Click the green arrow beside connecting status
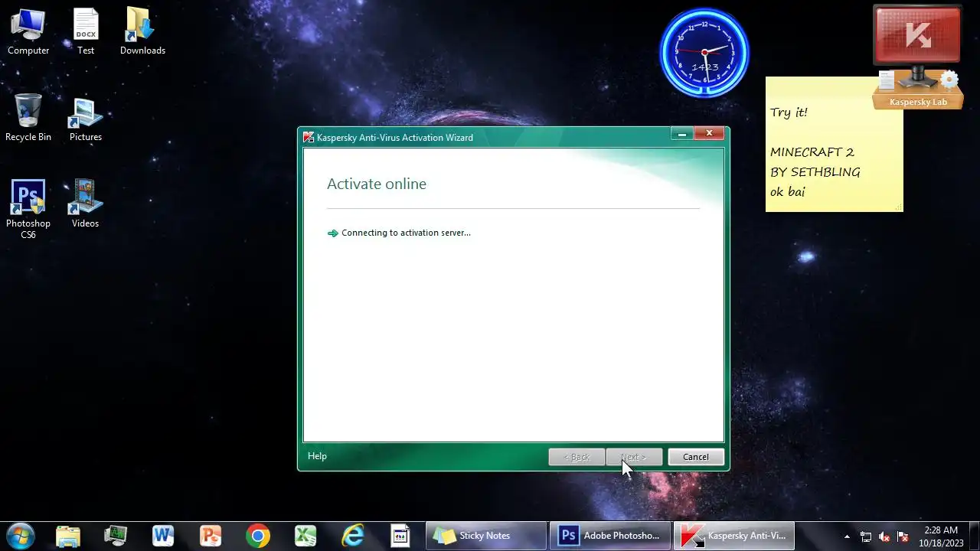The height and width of the screenshot is (551, 980). (x=332, y=233)
